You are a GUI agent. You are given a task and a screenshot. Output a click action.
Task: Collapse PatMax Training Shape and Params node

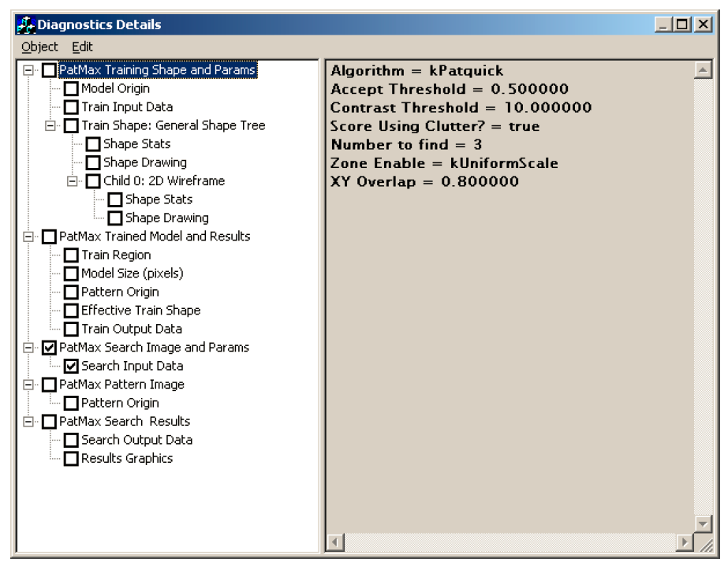29,70
